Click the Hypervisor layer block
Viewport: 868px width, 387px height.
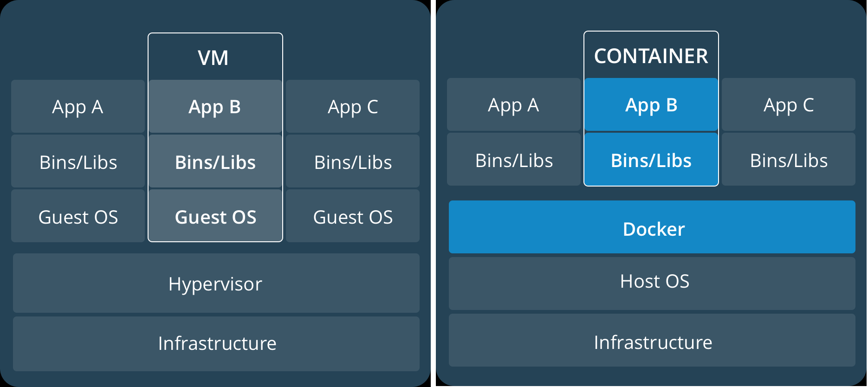point(216,283)
